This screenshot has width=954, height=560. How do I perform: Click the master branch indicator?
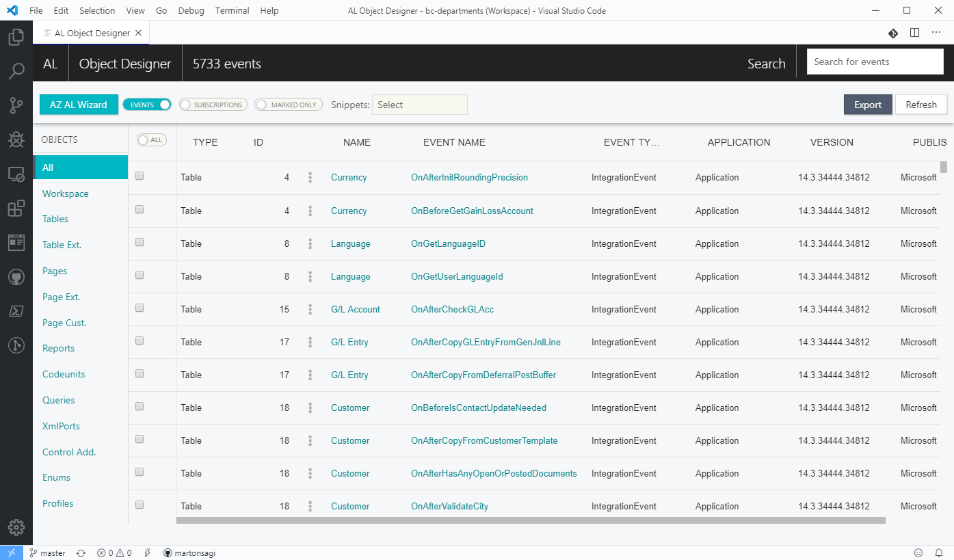(47, 552)
